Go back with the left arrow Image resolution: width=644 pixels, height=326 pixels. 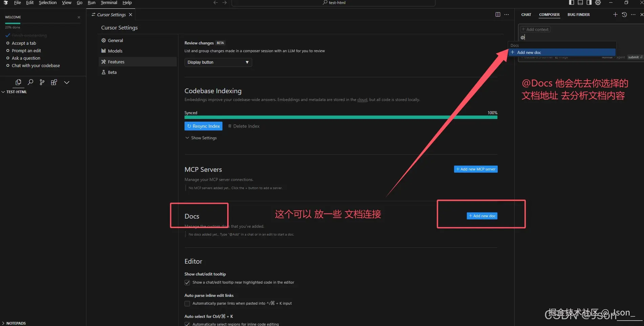pyautogui.click(x=216, y=3)
